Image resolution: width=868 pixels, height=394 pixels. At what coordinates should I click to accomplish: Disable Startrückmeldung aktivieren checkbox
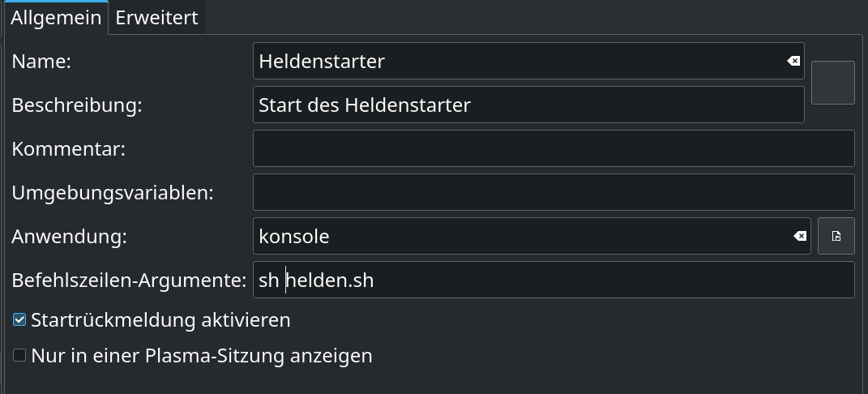tap(19, 320)
